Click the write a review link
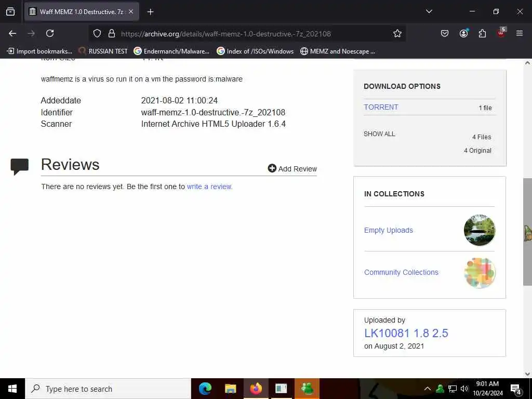 tap(210, 187)
